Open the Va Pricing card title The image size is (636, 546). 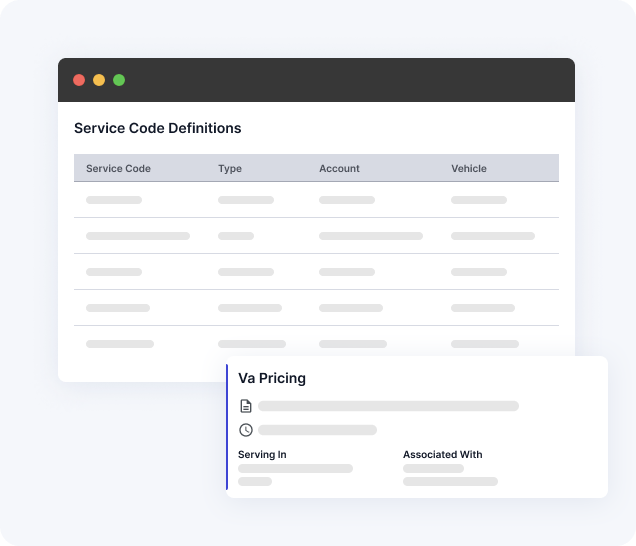point(272,378)
